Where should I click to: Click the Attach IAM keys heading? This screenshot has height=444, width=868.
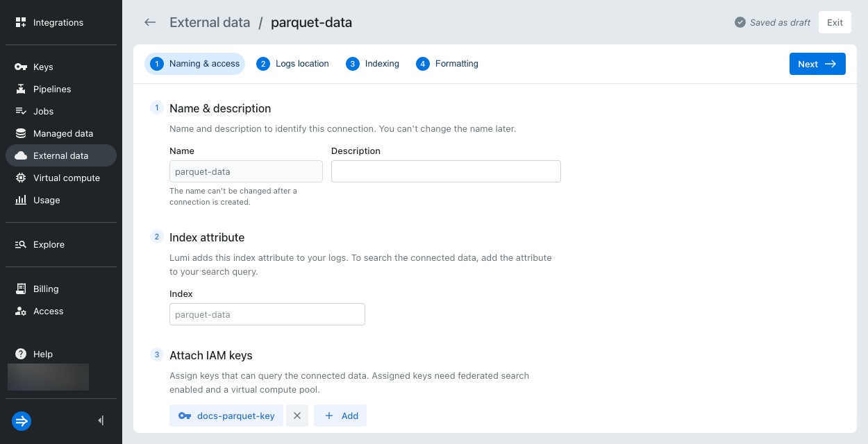(x=211, y=355)
